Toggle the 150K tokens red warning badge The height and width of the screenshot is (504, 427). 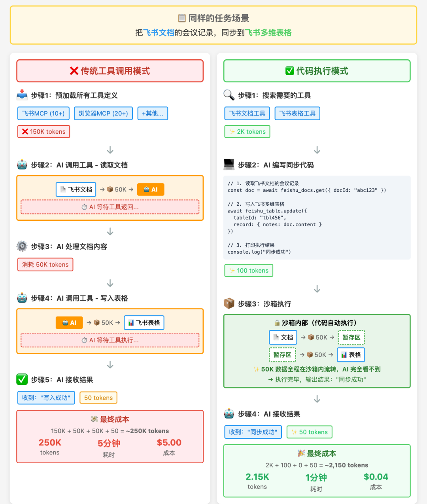(43, 131)
